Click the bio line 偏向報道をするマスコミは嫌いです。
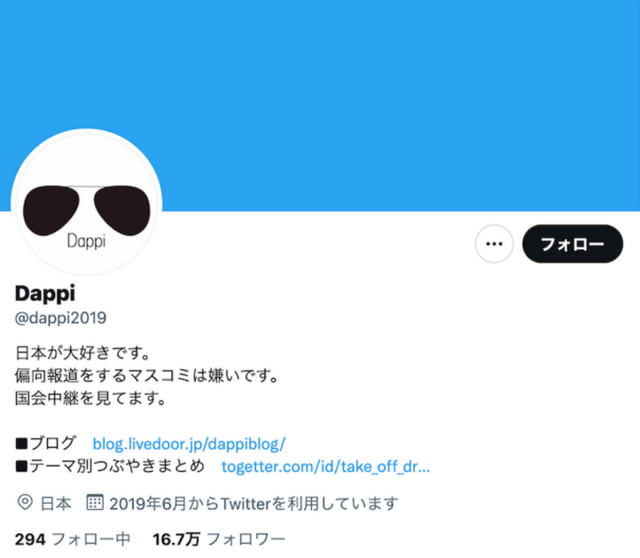 pyautogui.click(x=147, y=375)
